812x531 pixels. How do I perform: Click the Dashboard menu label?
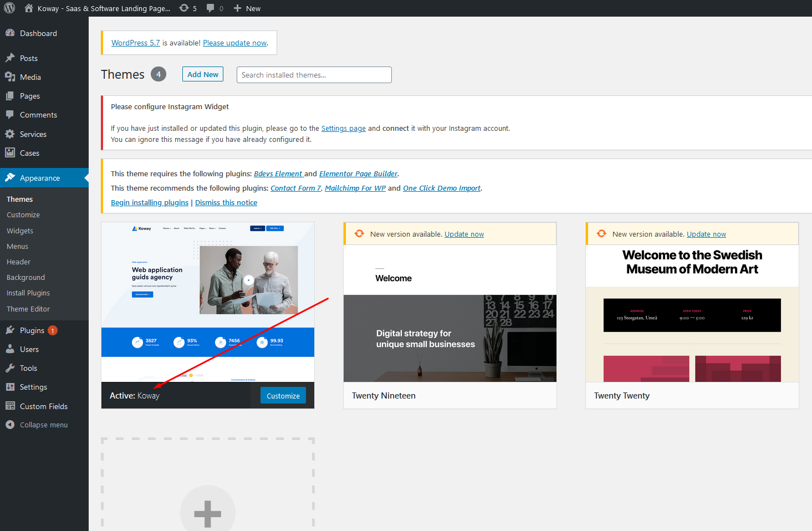(x=38, y=33)
